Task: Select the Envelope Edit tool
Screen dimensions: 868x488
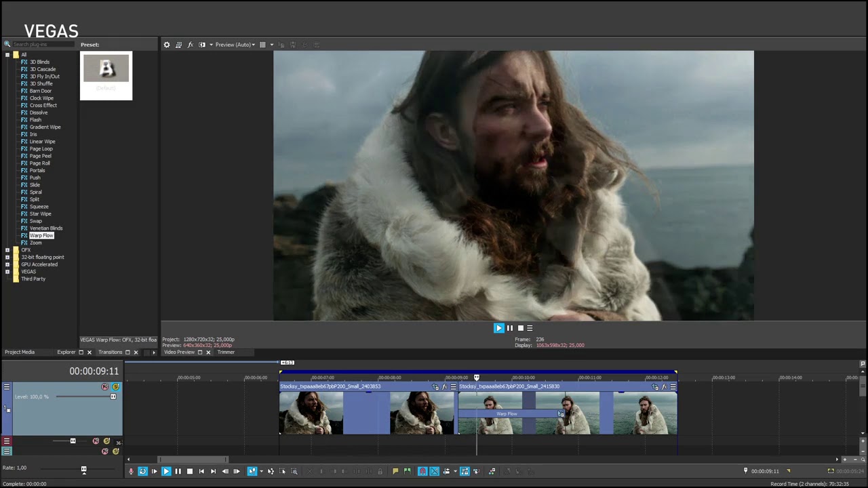Action: coord(271,471)
